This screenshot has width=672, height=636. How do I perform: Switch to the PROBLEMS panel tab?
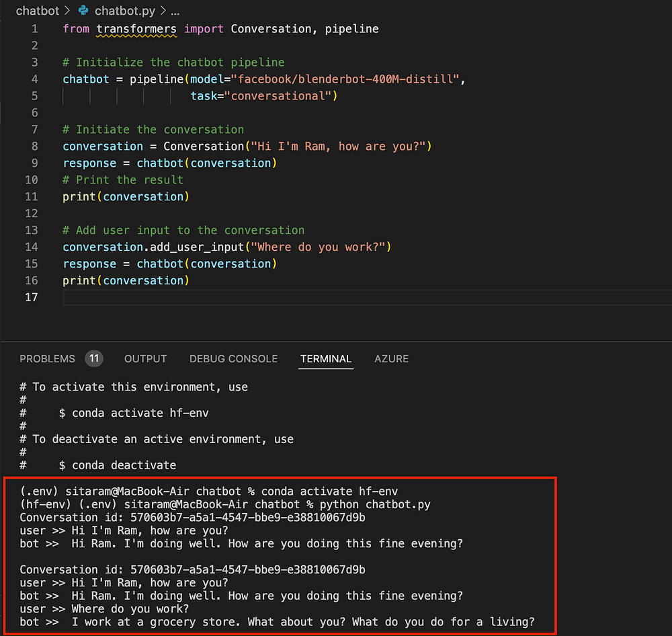47,358
